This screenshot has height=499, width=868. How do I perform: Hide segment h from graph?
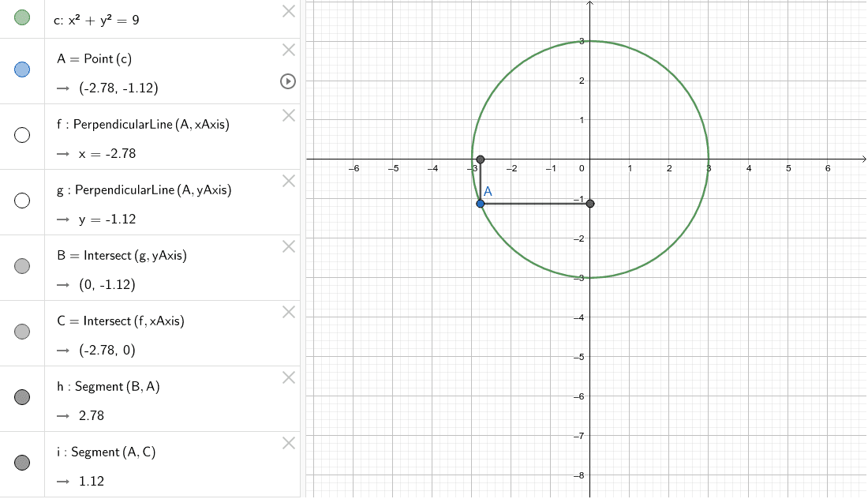(x=22, y=398)
